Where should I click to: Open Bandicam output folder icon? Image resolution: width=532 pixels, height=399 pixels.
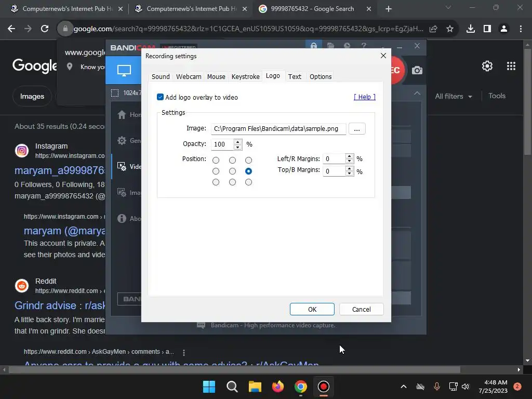tap(330, 46)
